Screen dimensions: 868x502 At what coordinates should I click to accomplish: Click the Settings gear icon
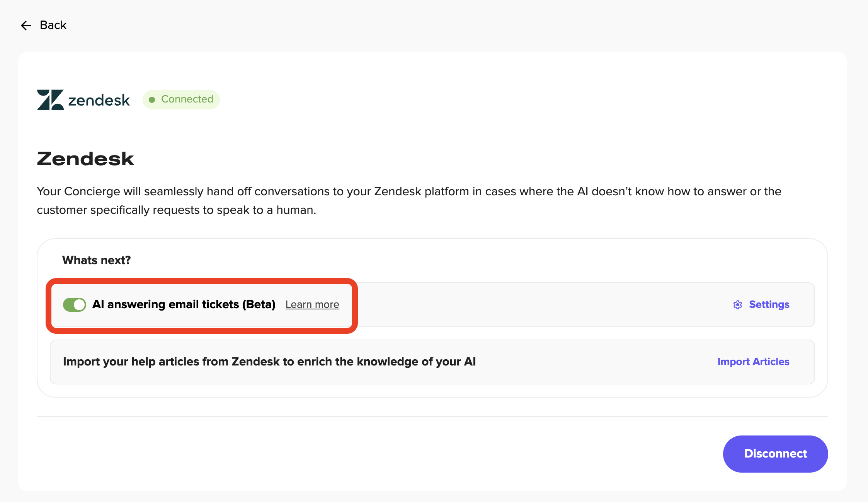point(738,305)
